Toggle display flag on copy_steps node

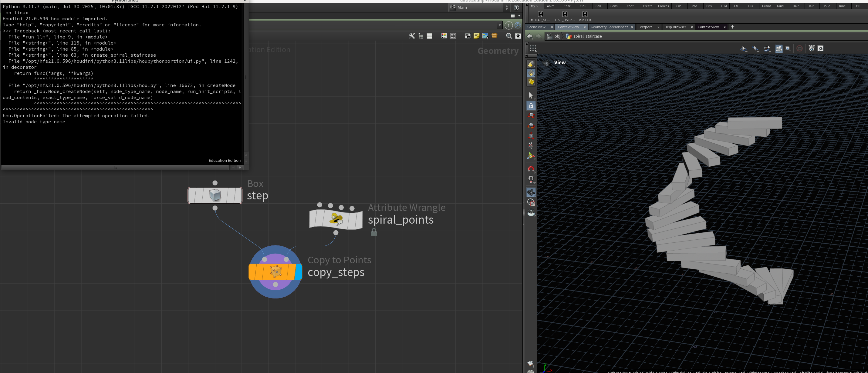(x=298, y=272)
